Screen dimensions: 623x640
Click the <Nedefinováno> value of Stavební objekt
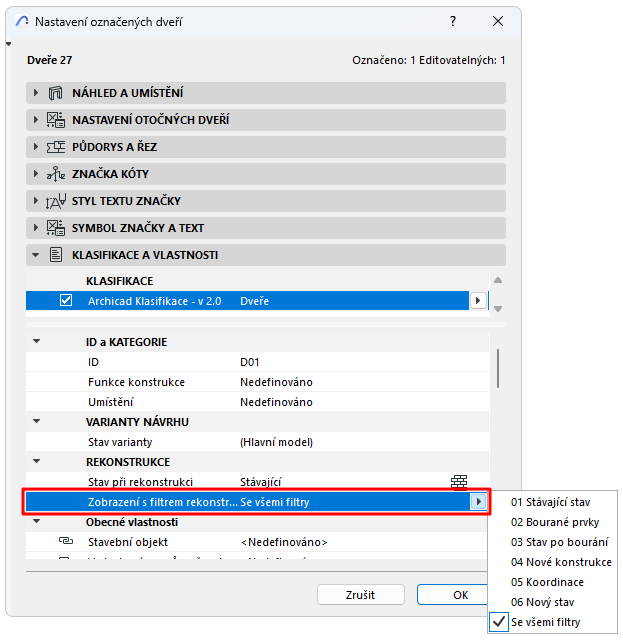pyautogui.click(x=284, y=542)
